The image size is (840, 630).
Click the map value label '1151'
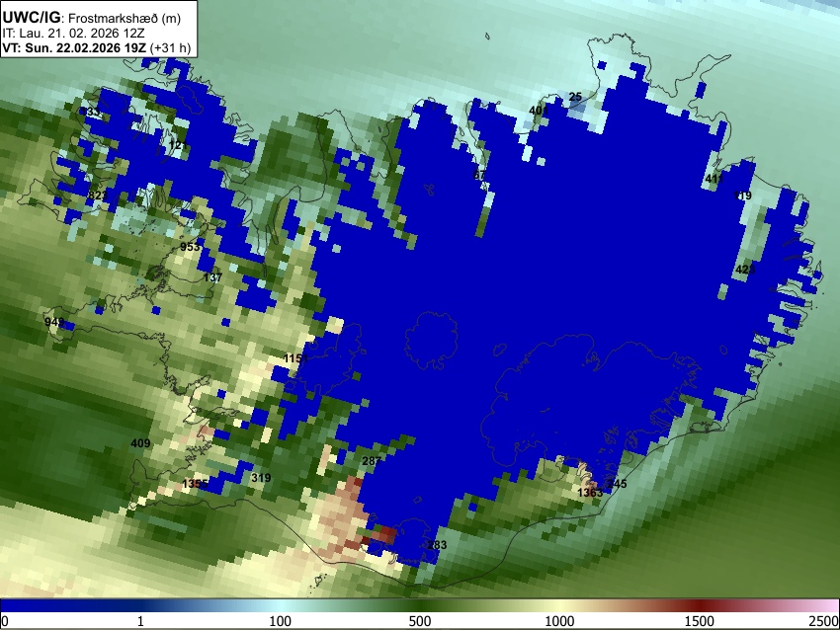coord(295,358)
